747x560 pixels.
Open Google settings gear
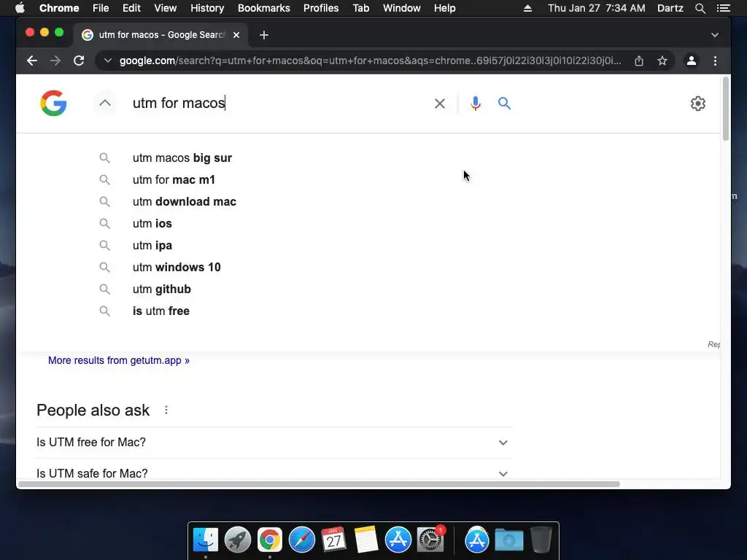[x=698, y=104]
